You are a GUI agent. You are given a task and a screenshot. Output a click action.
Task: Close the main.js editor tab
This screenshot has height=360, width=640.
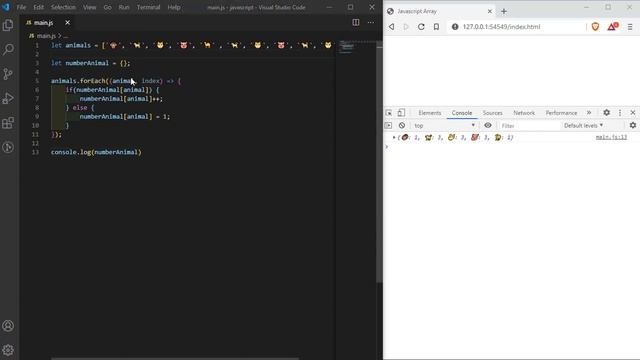(67, 23)
